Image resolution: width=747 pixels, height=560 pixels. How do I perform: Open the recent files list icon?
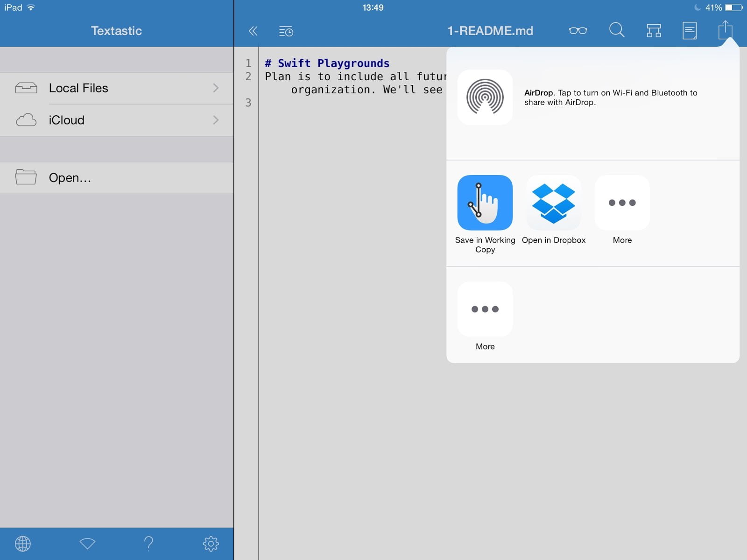(286, 31)
